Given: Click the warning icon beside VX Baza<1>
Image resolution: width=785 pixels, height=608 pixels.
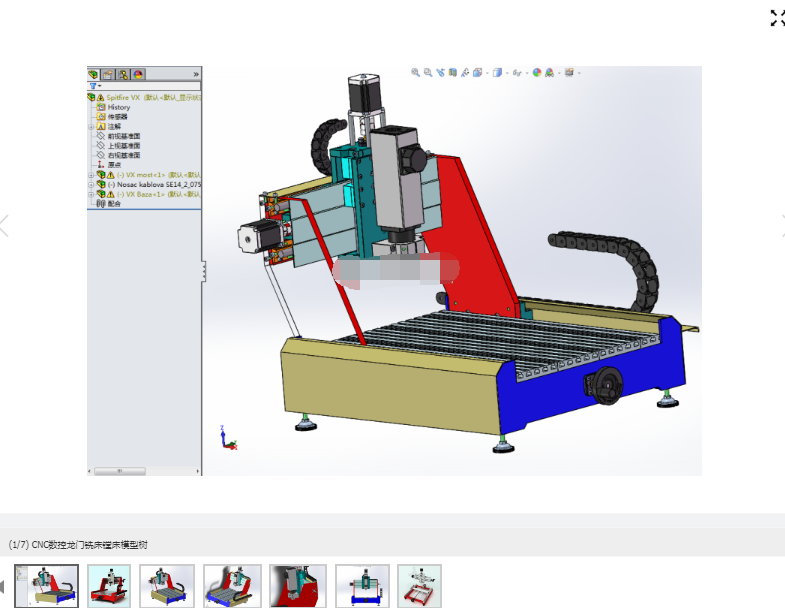Looking at the screenshot, I should point(111,194).
